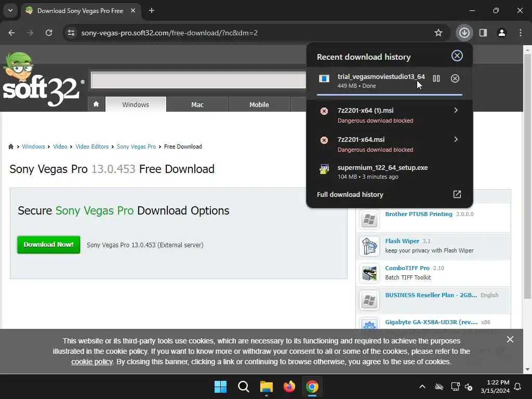The height and width of the screenshot is (399, 532).
Task: Switch to the Windows tab
Action: click(136, 104)
